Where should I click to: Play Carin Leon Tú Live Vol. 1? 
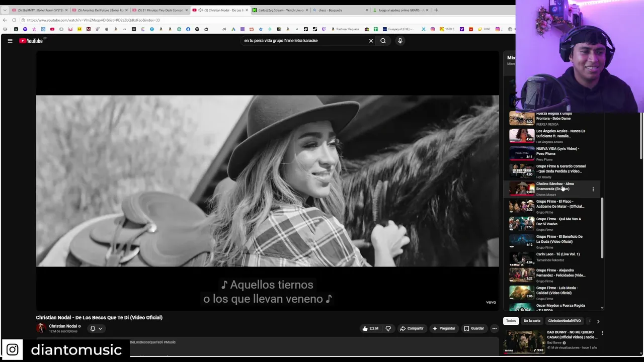(553, 258)
